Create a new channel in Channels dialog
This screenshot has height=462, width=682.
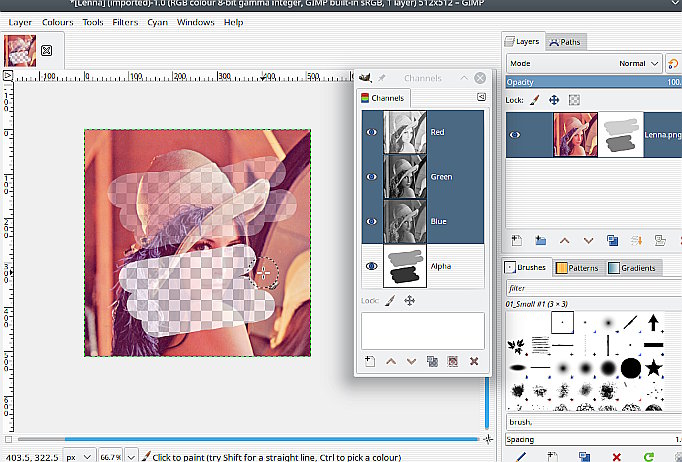(x=369, y=361)
